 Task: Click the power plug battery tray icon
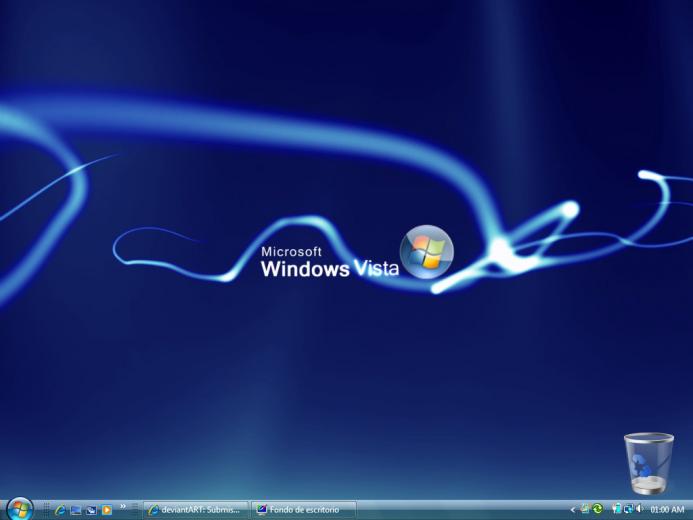617,509
